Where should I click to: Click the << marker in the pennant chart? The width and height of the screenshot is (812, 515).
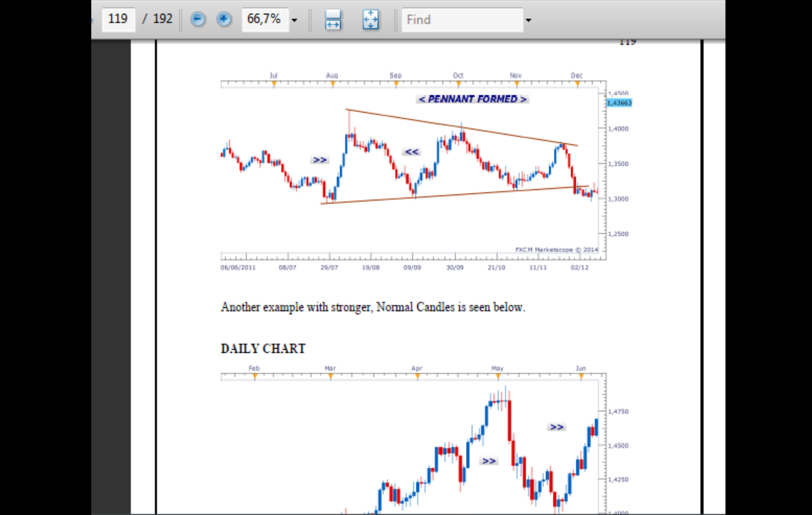point(411,152)
